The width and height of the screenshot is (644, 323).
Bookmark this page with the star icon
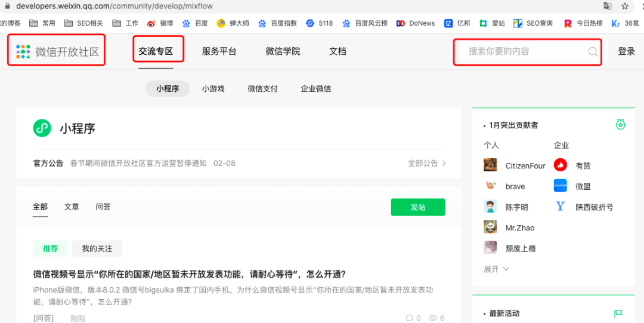tap(625, 6)
